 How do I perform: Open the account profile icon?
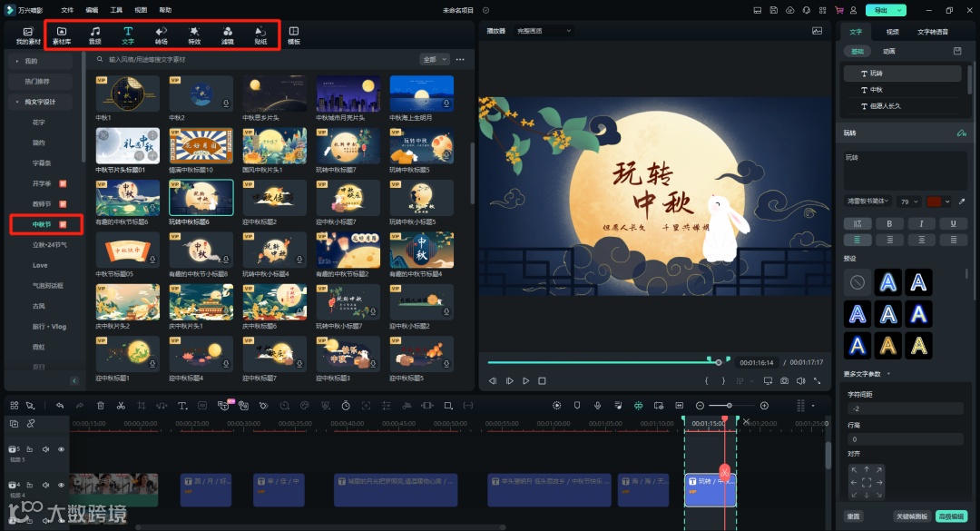(x=853, y=10)
